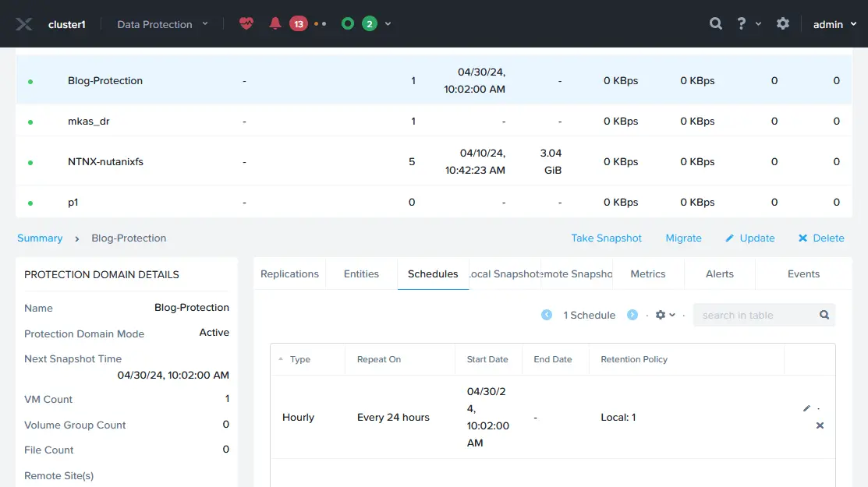Click the Every 24 hours cell
Viewport: 868px width, 487px height.
tap(393, 418)
